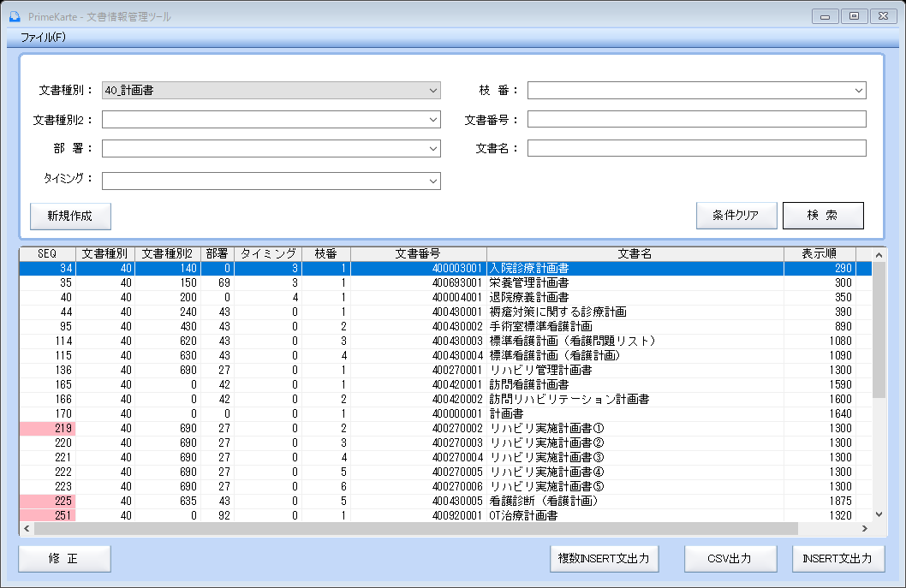
Task: Select the row named OT治療計画書
Action: [x=445, y=515]
